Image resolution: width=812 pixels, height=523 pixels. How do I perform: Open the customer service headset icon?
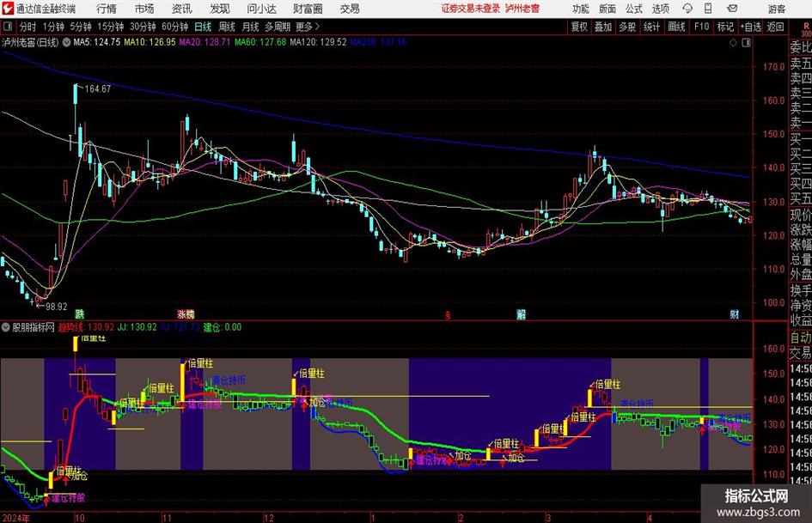click(x=687, y=9)
